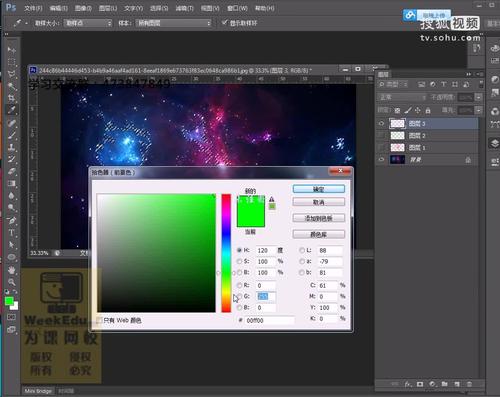Viewport: 500px width, 397px height.
Task: Select the Crop tool
Action: pos(12,98)
